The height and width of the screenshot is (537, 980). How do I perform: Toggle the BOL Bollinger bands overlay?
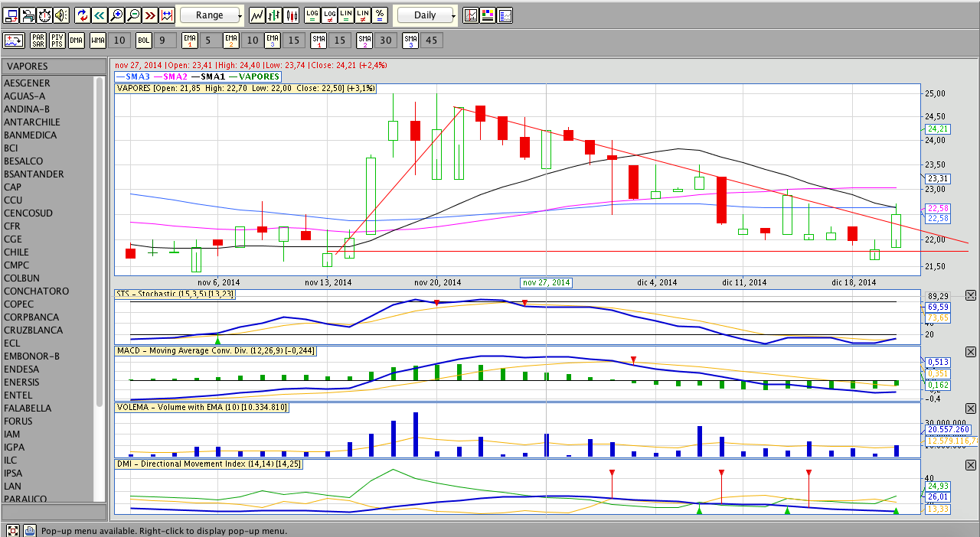144,40
